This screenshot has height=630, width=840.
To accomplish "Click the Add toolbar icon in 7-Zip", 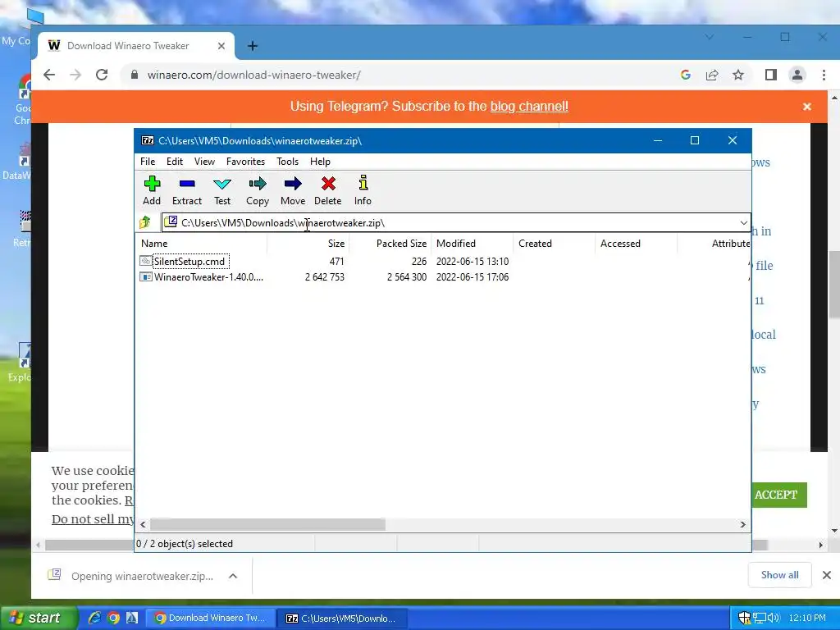I will click(x=152, y=190).
